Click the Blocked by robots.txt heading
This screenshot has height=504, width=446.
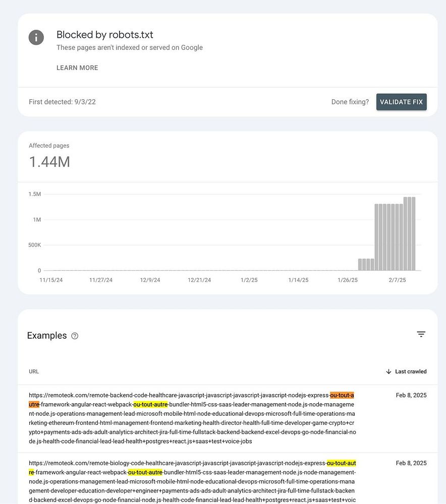click(x=104, y=35)
